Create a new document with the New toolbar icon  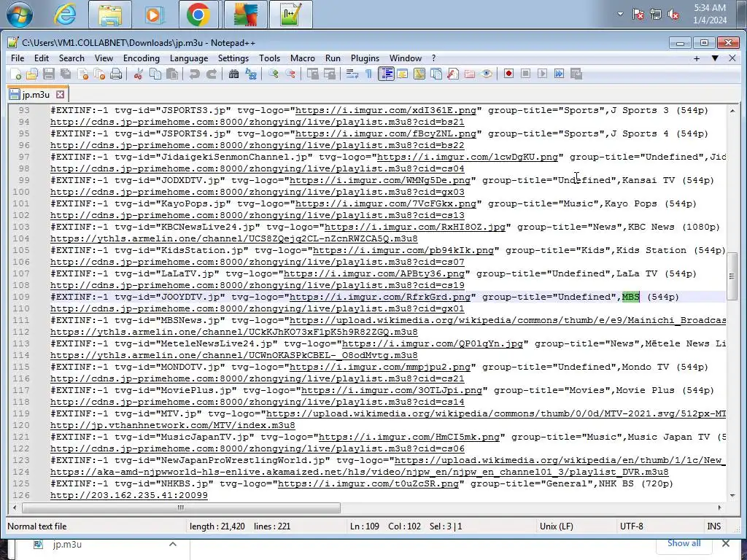click(16, 74)
